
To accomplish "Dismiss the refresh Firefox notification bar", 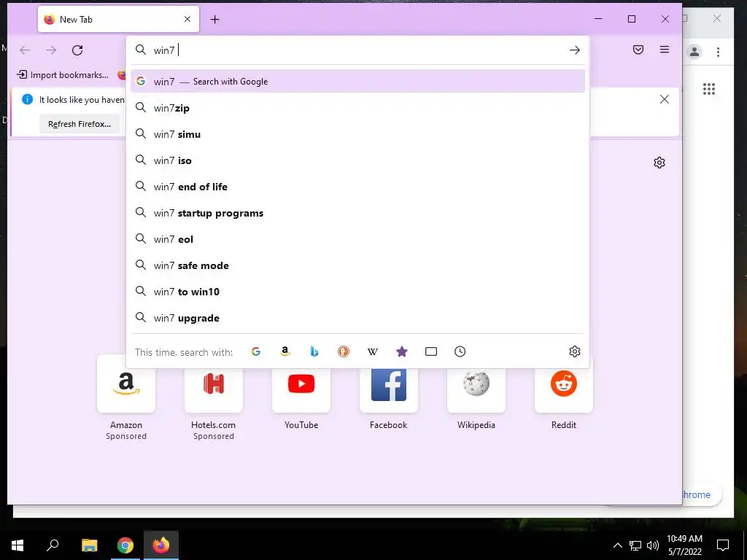I will (x=664, y=99).
